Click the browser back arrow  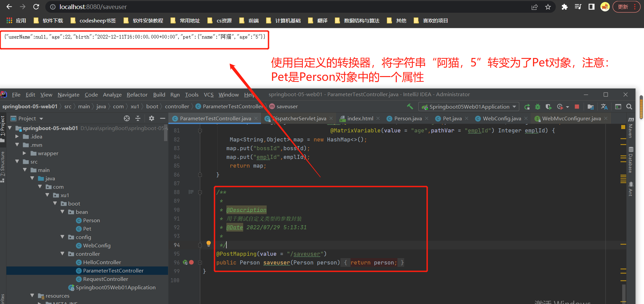[x=9, y=7]
